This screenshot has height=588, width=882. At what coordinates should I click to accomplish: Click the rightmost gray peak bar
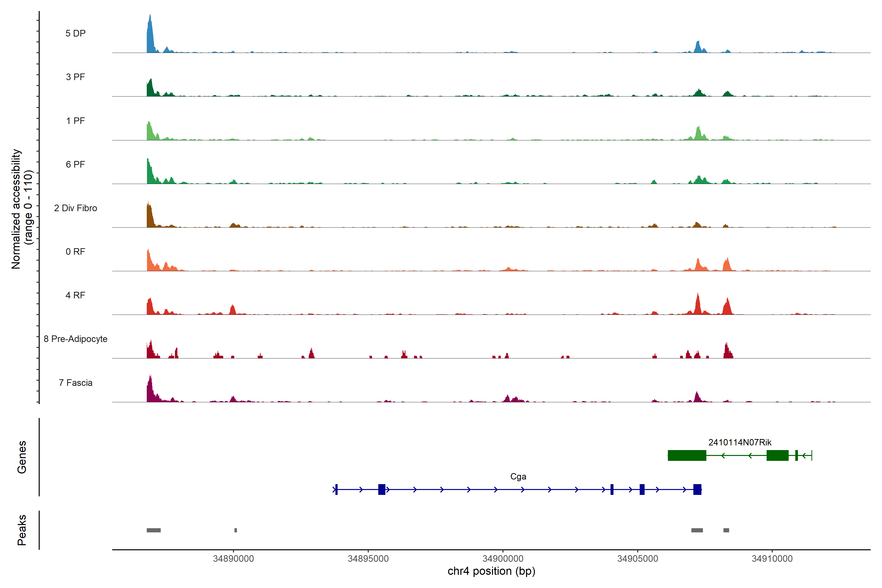point(726,530)
